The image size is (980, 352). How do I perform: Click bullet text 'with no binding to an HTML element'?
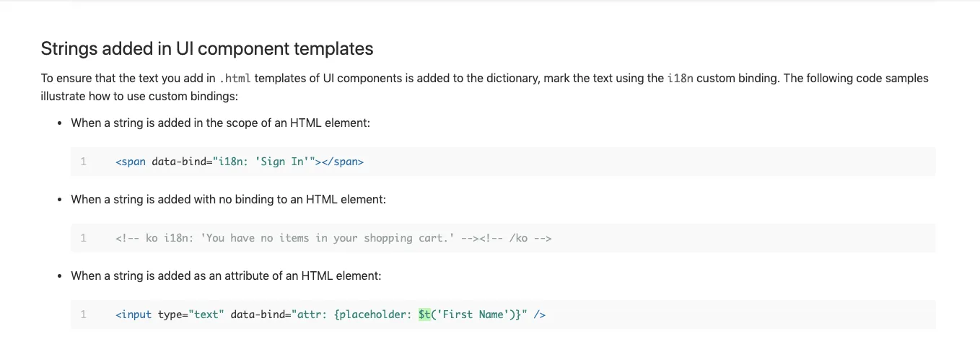click(x=228, y=199)
